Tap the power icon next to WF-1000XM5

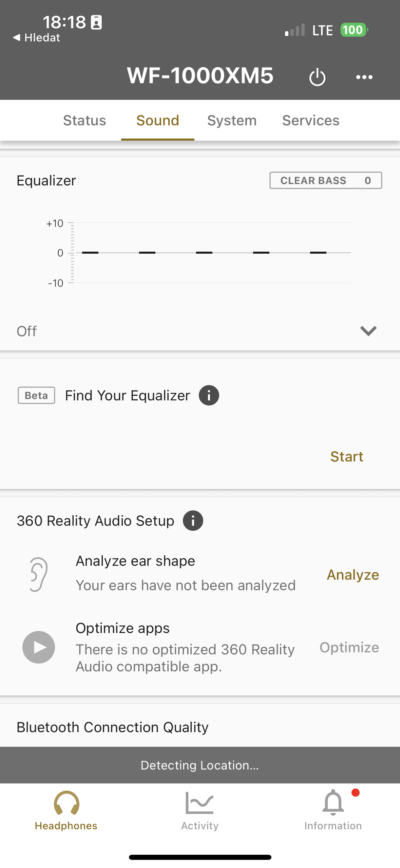pos(317,77)
